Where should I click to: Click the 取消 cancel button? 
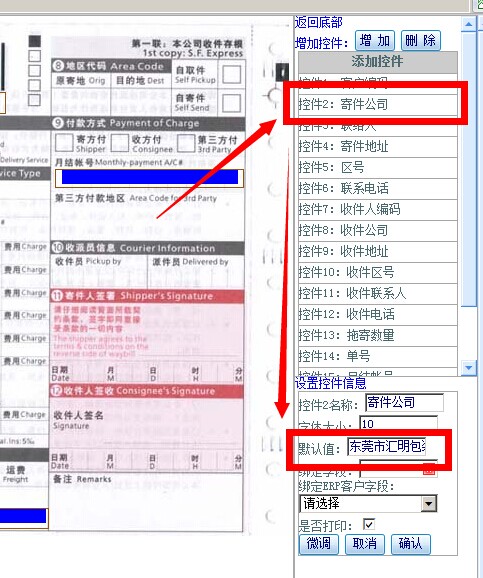click(x=365, y=544)
